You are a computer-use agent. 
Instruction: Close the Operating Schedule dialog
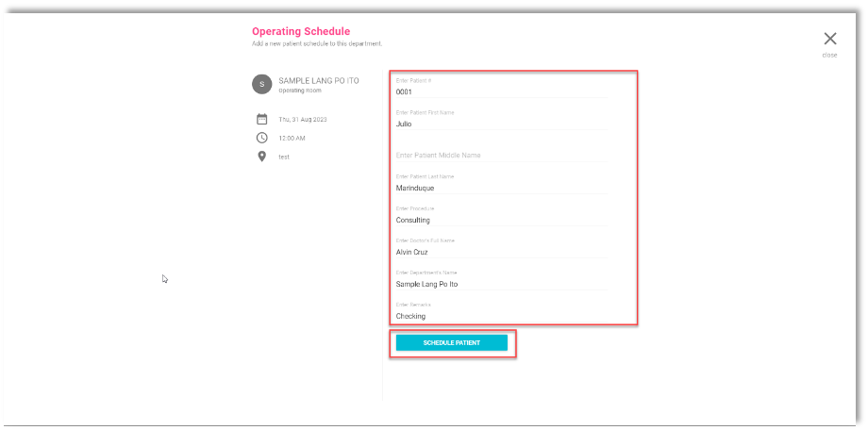[829, 40]
